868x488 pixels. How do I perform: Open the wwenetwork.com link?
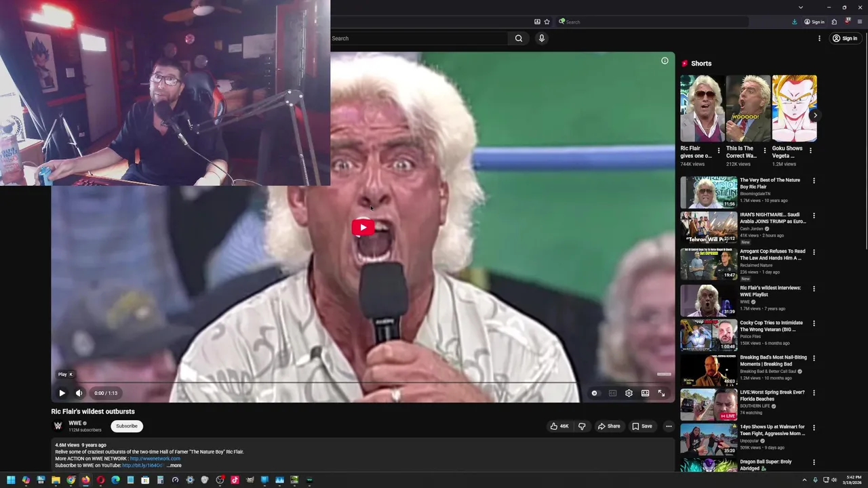click(155, 459)
